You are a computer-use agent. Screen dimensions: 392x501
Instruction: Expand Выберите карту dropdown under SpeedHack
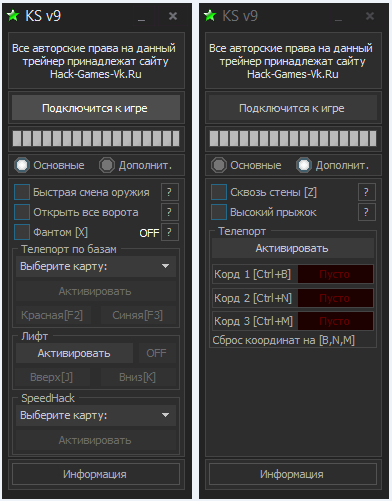96,415
